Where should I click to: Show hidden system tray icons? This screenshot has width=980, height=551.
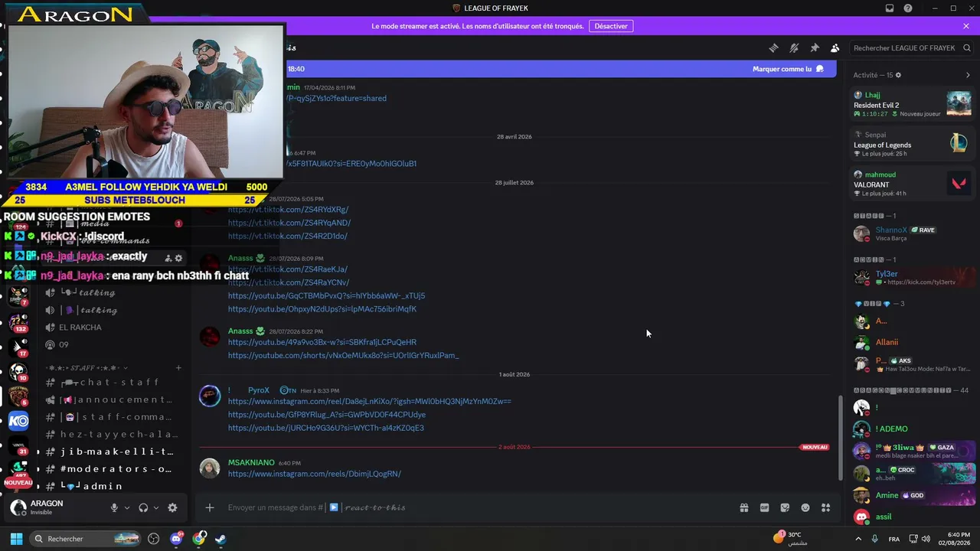pos(857,539)
